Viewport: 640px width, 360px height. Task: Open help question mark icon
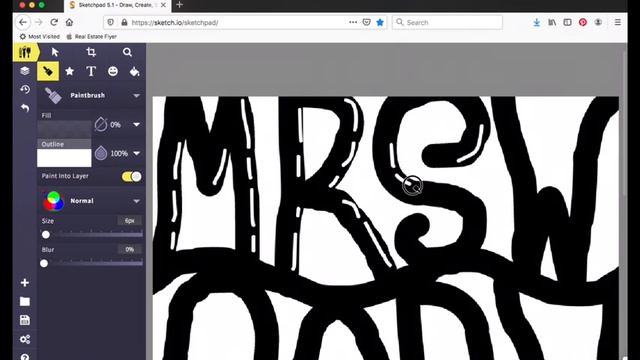(24, 357)
